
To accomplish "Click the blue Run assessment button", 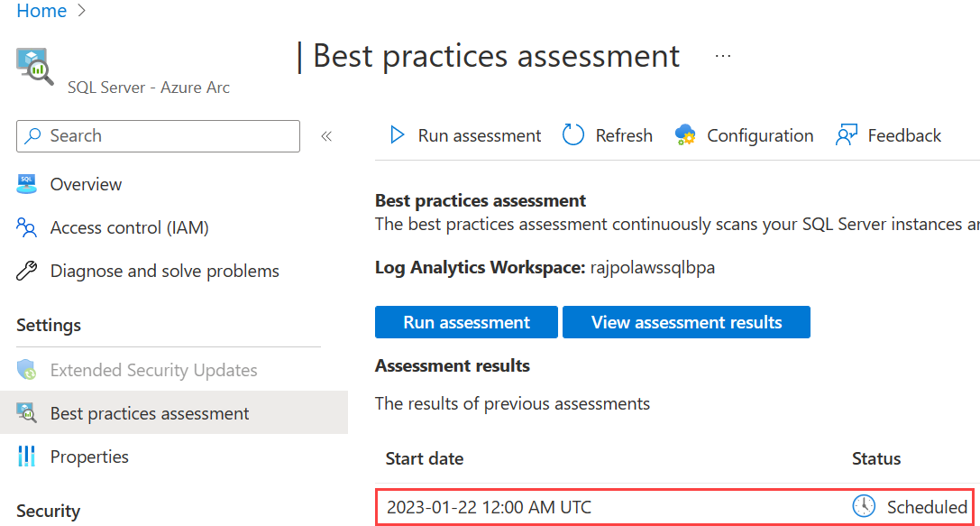I will tap(466, 321).
